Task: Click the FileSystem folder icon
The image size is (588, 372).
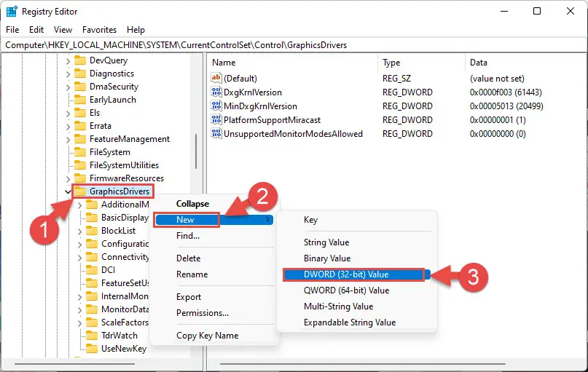Action: (x=80, y=152)
